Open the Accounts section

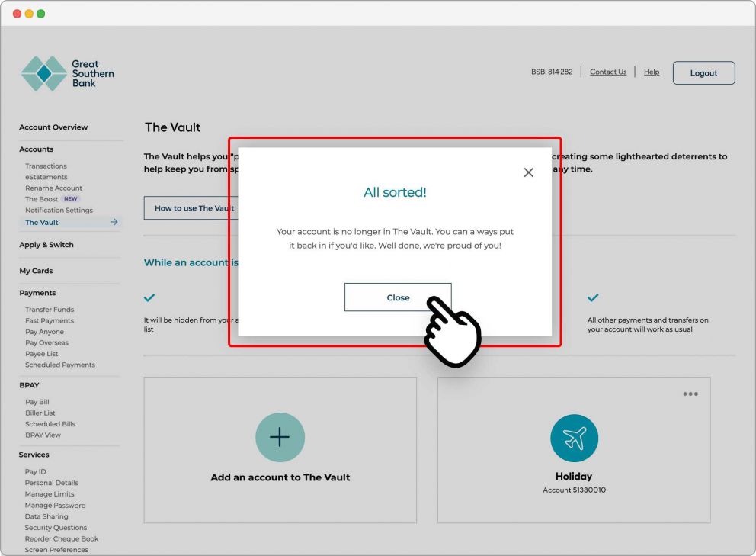click(x=36, y=149)
